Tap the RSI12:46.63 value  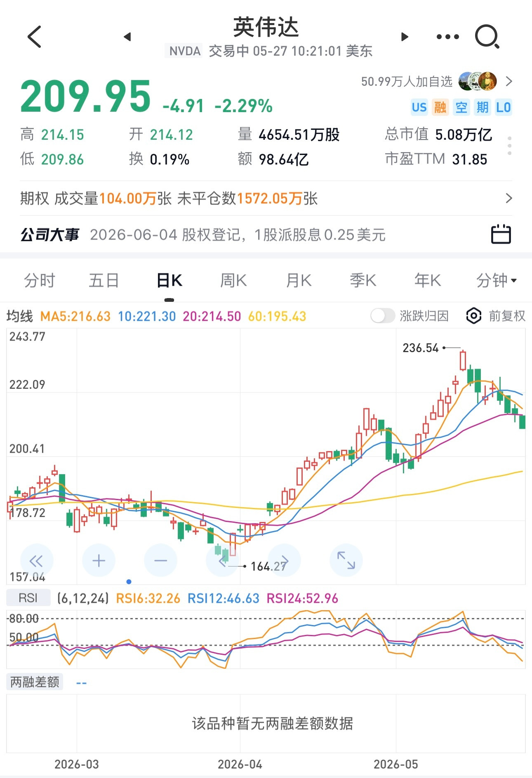224,598
